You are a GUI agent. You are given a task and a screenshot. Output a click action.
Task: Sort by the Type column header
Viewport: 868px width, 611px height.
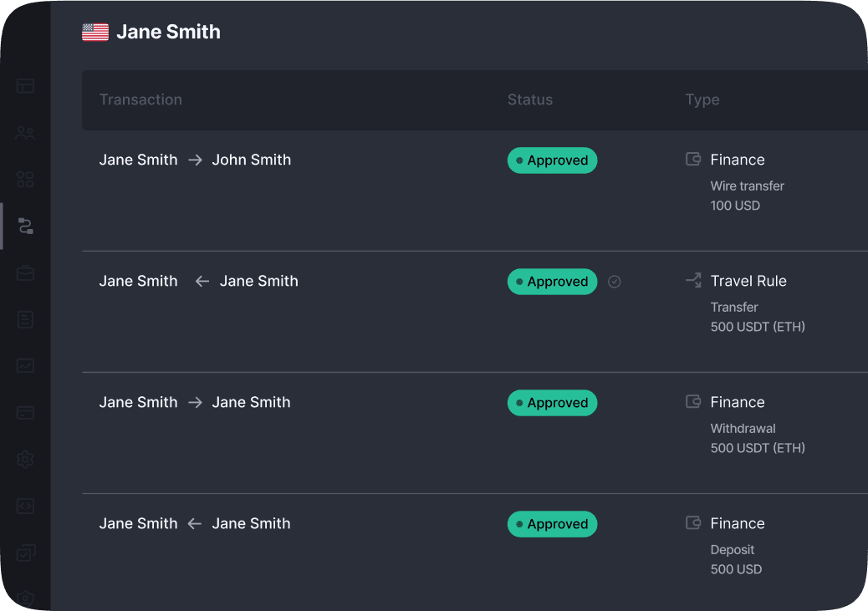(702, 100)
